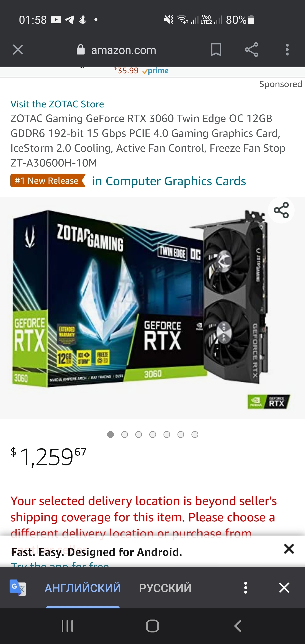Select the Английский language tab
This screenshot has width=305, height=644.
coord(83,588)
